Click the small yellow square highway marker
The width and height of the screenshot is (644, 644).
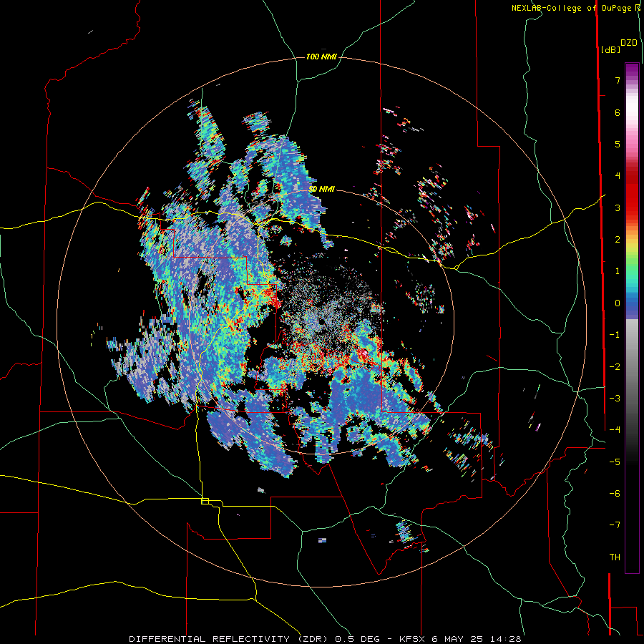tap(205, 501)
